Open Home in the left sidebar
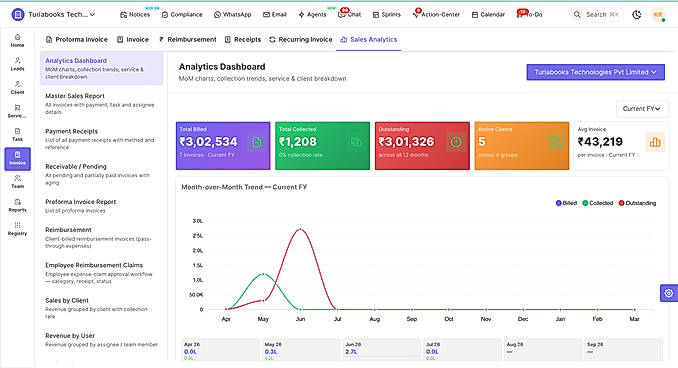Image resolution: width=678 pixels, height=368 pixels. [17, 41]
